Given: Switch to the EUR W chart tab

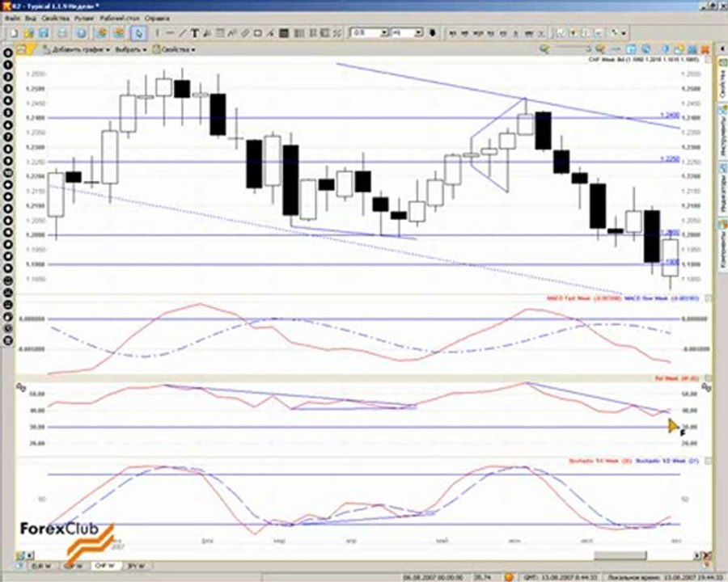Looking at the screenshot, I should point(43,566).
